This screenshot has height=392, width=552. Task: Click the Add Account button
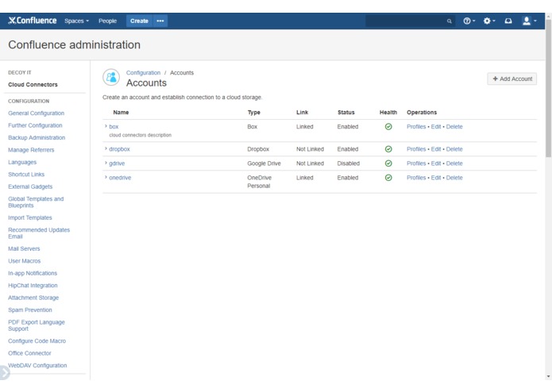click(x=511, y=79)
